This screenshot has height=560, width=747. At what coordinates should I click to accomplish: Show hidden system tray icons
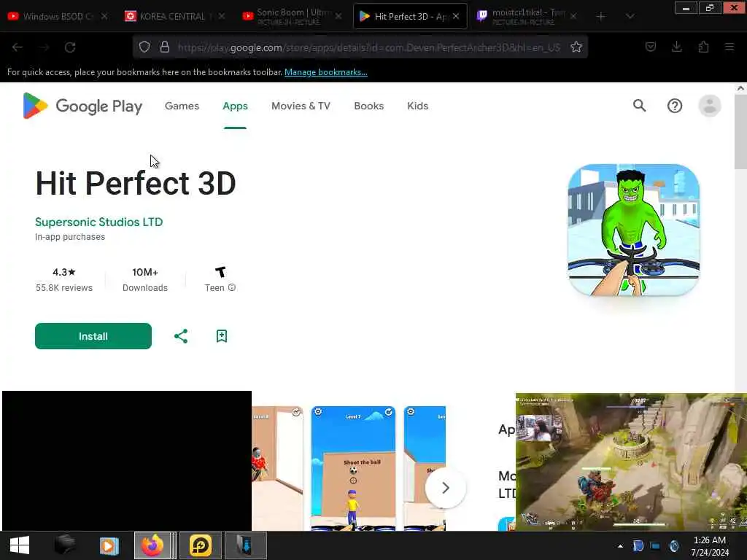tap(620, 546)
